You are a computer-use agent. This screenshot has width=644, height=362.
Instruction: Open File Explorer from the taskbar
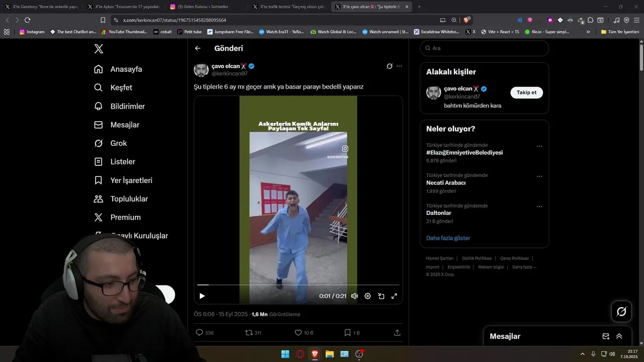pos(330,354)
